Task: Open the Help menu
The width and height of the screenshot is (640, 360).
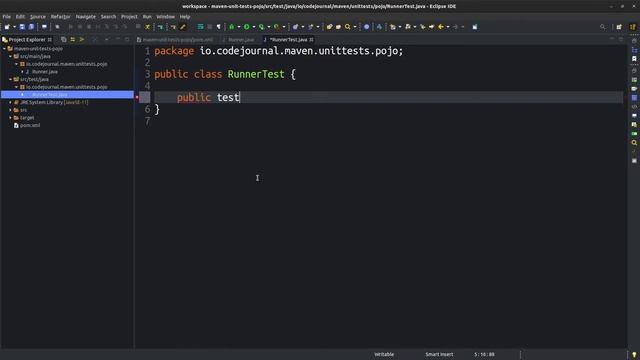Action: pyautogui.click(x=185, y=17)
